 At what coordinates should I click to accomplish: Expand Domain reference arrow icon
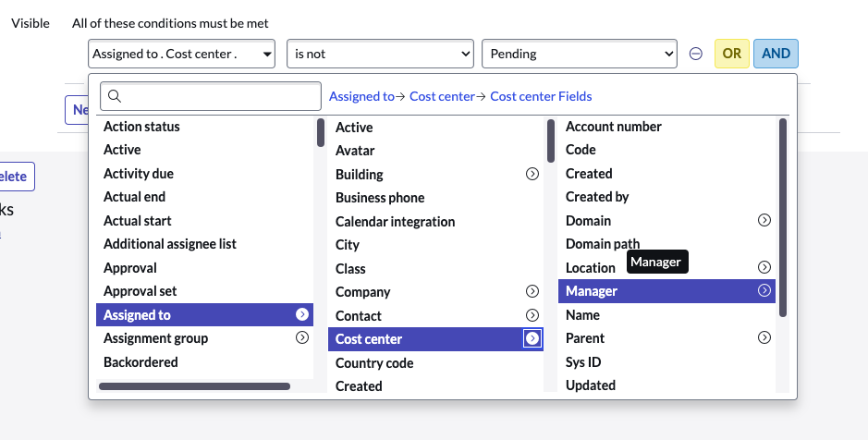pyautogui.click(x=764, y=220)
